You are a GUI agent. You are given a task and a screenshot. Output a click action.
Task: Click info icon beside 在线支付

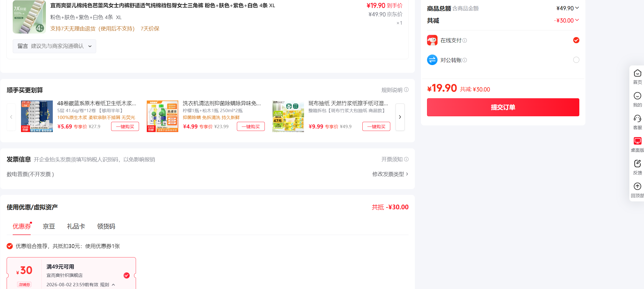point(465,40)
